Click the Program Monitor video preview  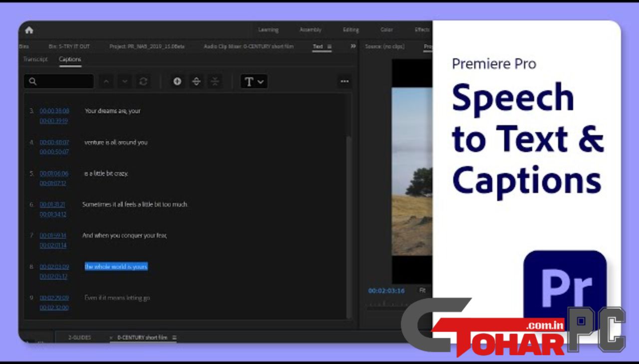pos(412,171)
